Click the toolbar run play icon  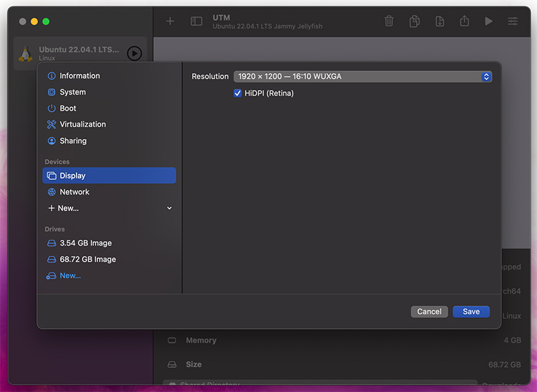tap(489, 21)
